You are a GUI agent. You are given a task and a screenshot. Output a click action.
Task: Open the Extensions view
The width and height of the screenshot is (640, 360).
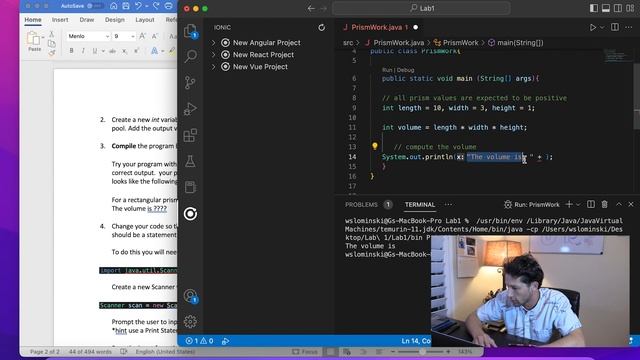pos(190,135)
